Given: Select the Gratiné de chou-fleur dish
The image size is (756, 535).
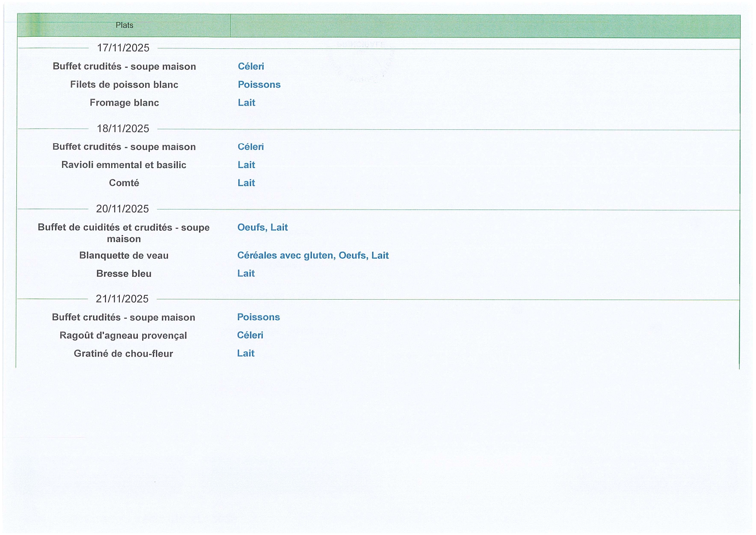Looking at the screenshot, I should [123, 354].
